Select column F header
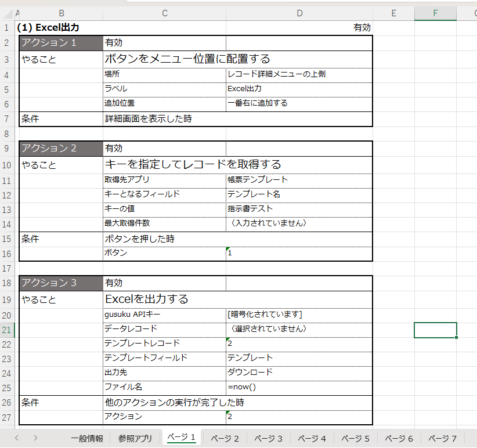Viewport: 477px width, 448px height. click(x=435, y=13)
